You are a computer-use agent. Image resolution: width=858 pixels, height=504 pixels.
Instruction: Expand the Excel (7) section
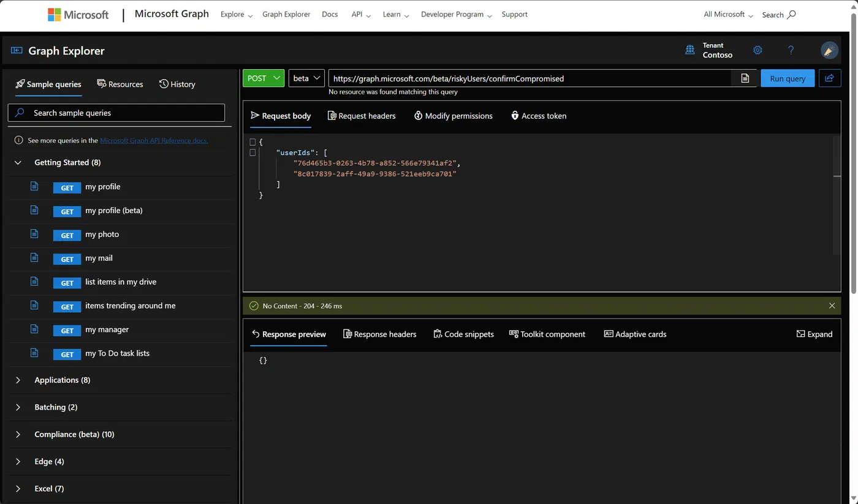tap(18, 489)
